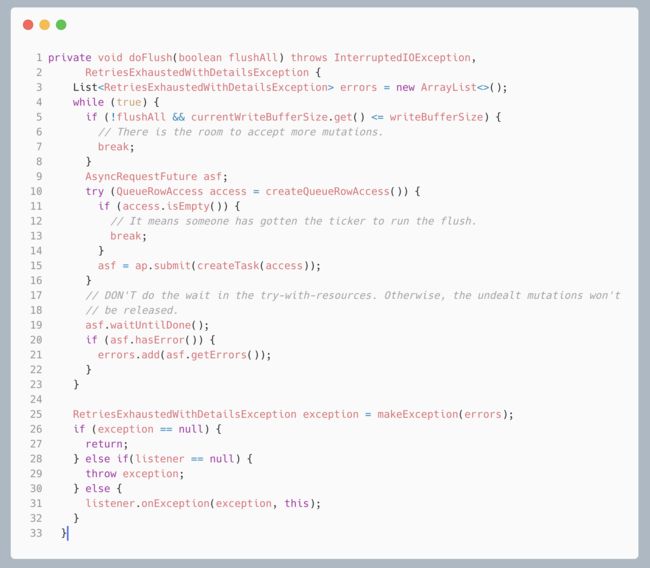
Task: Click waitUntilDone on line 19
Action: tap(150, 325)
